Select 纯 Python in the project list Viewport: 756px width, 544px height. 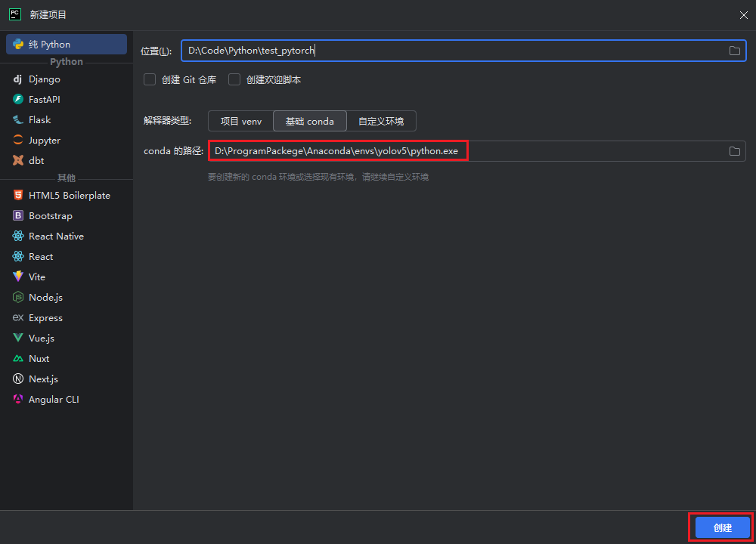coord(67,45)
